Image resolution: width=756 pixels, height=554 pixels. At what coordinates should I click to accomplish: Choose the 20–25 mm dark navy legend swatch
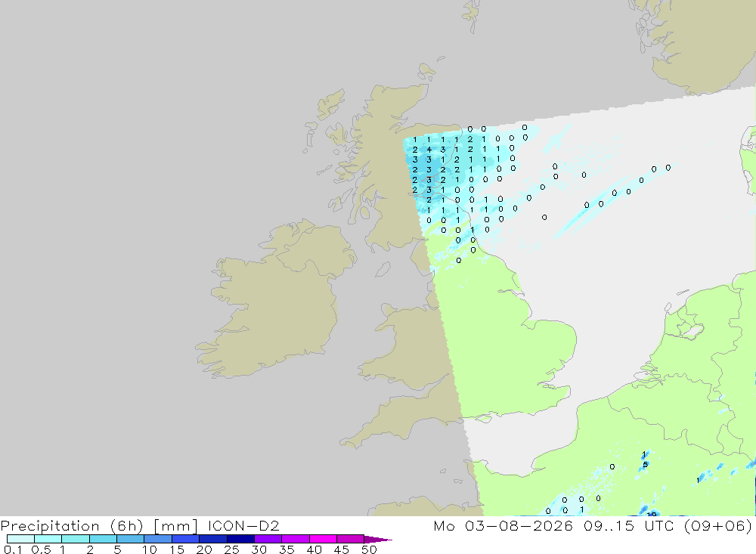[x=212, y=539]
